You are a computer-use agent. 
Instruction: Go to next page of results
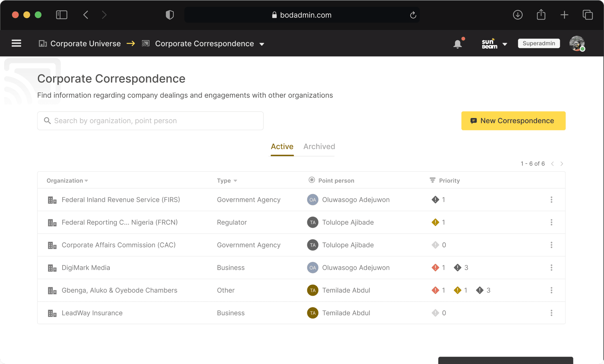(x=562, y=164)
